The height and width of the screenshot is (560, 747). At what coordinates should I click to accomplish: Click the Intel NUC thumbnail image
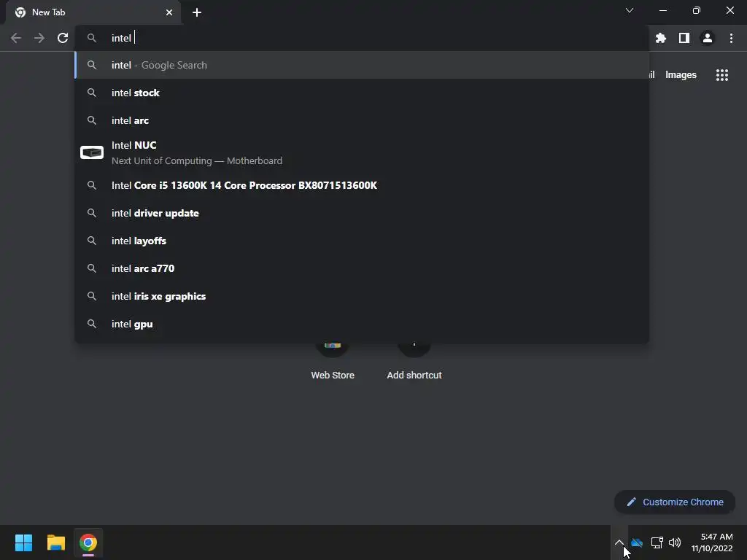tap(91, 152)
